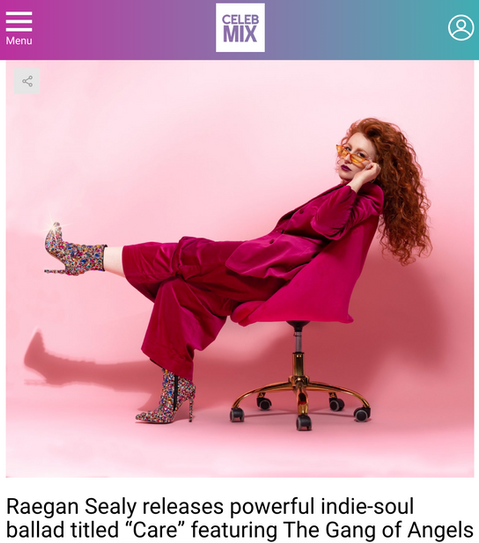Click the word "CELEB" in the logo
The height and width of the screenshot is (543, 479).
pos(240,19)
